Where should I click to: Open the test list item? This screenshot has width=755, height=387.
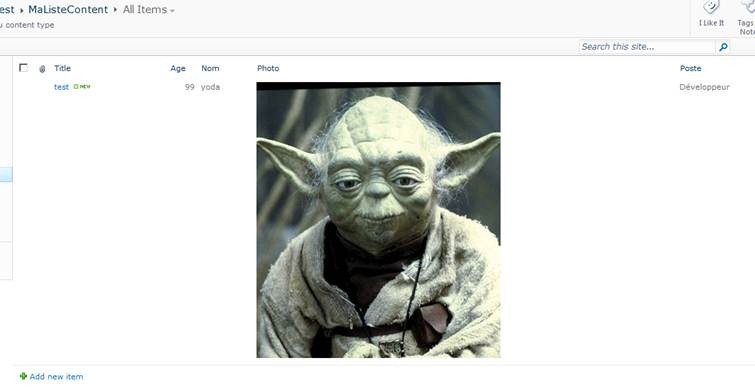click(x=62, y=87)
